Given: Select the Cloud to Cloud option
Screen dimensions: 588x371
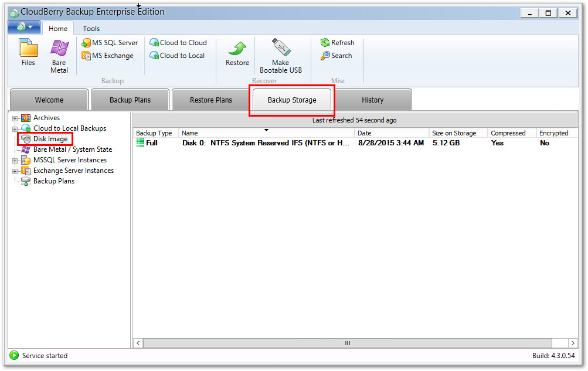Looking at the screenshot, I should (178, 42).
